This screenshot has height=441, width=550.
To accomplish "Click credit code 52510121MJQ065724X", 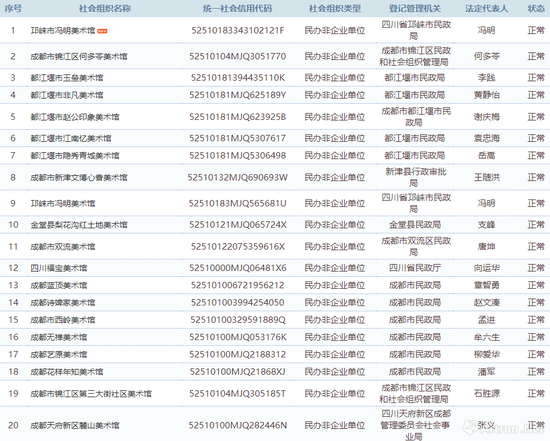I will click(237, 225).
